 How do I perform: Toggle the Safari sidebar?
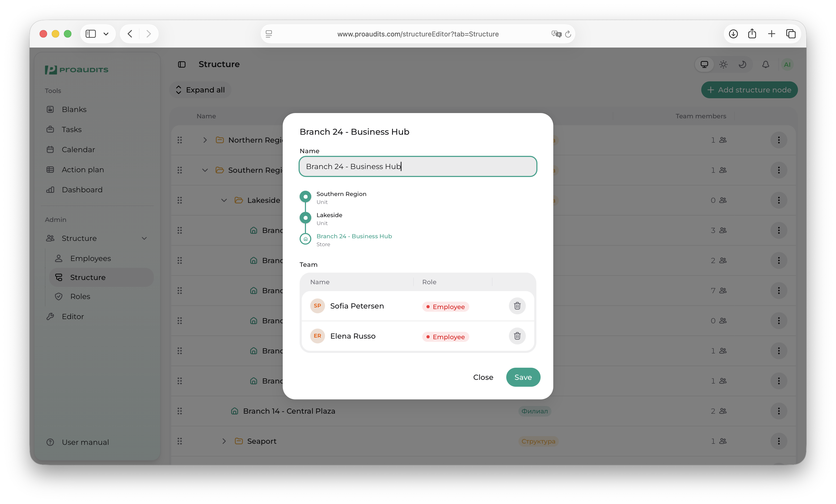point(91,34)
